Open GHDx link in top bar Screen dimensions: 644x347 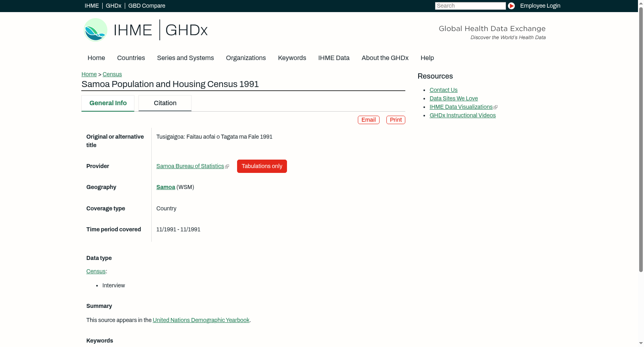click(114, 6)
